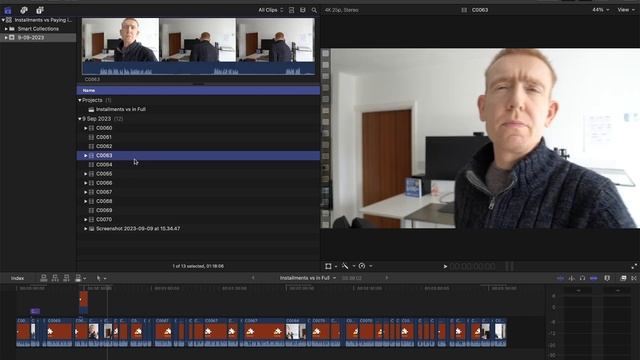Open the All Clips filter dropdown

point(270,10)
